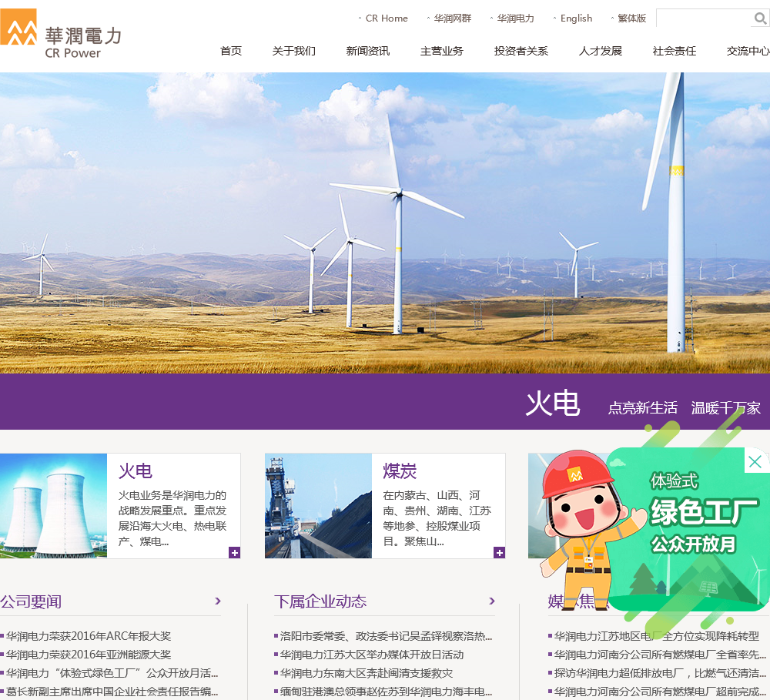
Task: Open 社会责任 menu
Action: (675, 51)
